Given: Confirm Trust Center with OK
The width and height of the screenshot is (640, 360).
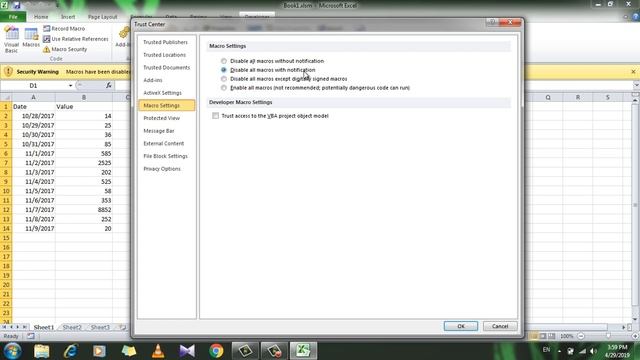Looking at the screenshot, I should click(461, 326).
